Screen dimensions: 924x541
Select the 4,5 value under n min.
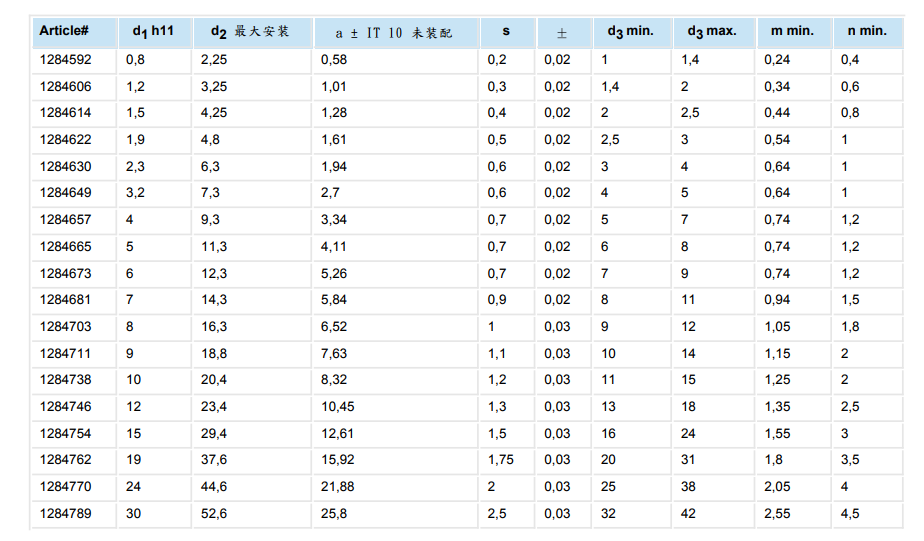point(850,513)
